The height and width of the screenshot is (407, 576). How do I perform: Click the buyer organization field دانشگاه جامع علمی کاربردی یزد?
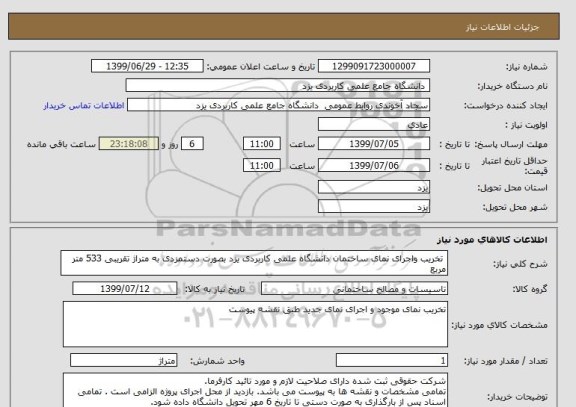tap(278, 86)
